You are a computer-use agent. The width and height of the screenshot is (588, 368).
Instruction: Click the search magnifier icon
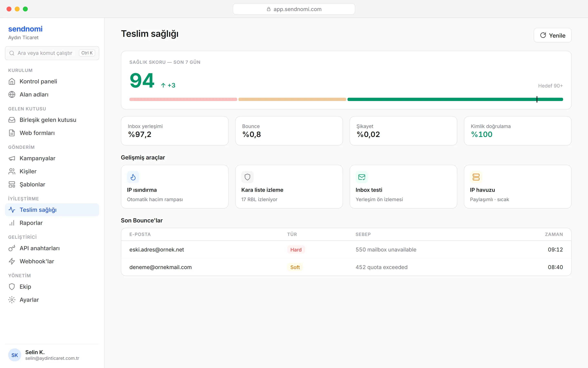(12, 53)
